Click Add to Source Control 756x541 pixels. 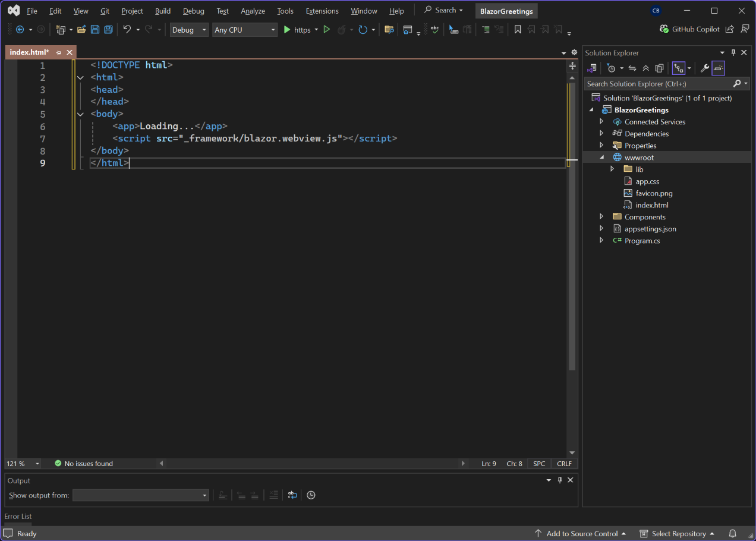pos(581,533)
